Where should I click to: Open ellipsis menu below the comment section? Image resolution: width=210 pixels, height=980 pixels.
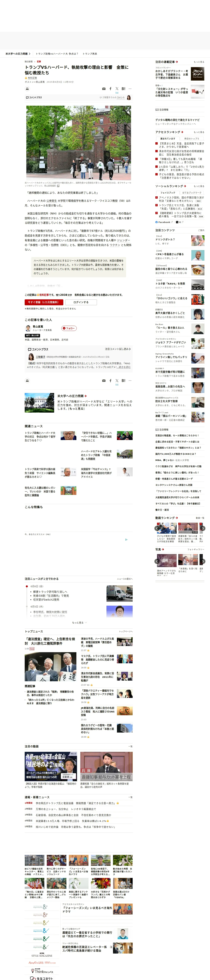point(130,380)
